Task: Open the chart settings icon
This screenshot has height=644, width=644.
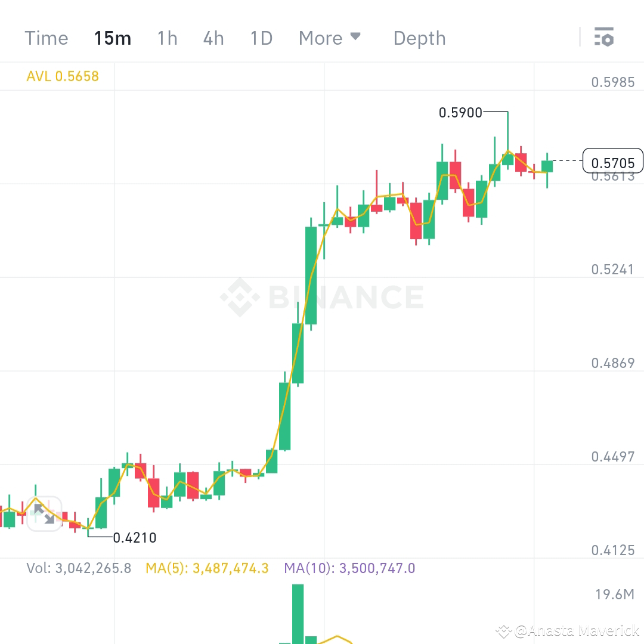Action: click(605, 37)
